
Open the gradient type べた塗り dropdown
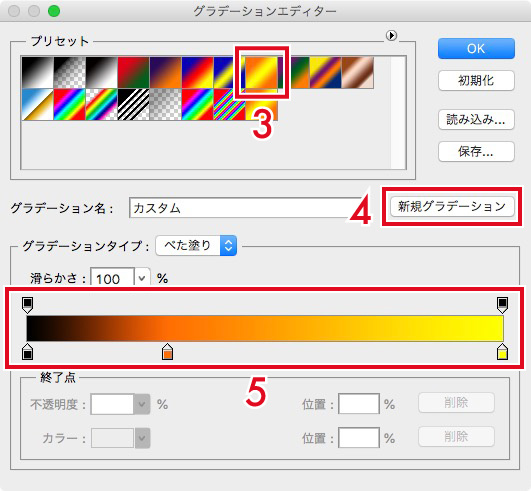196,246
